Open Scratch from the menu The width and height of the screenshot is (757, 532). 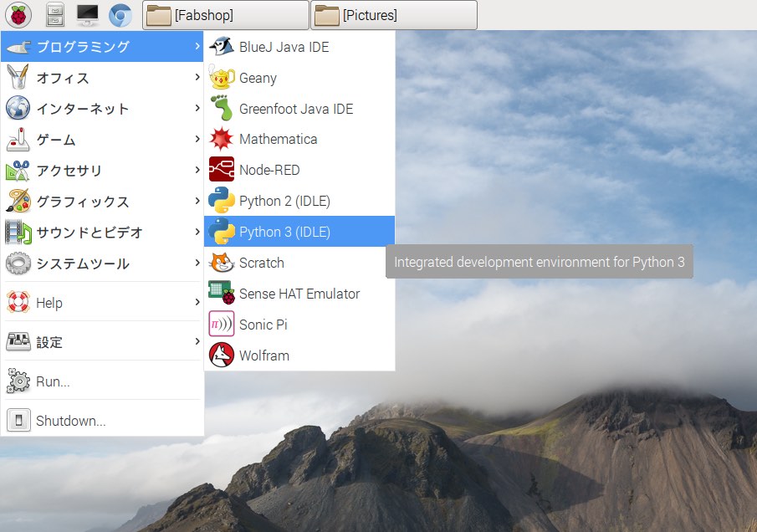click(299, 263)
